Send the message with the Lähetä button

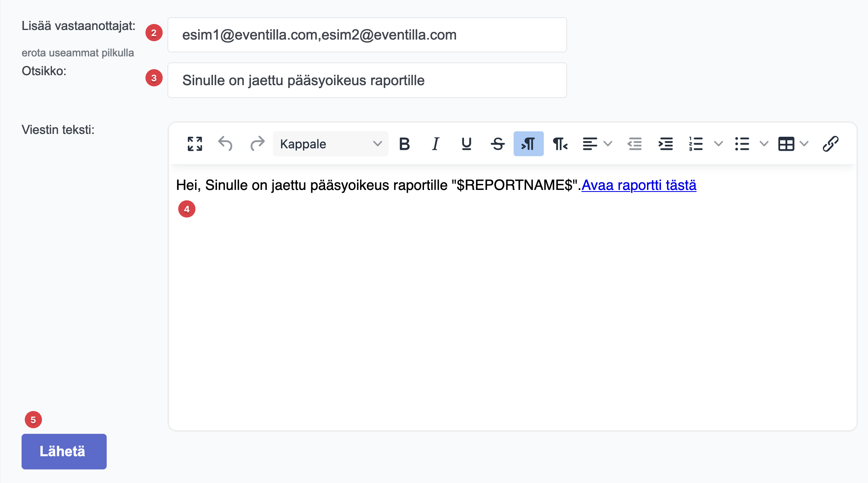(64, 451)
